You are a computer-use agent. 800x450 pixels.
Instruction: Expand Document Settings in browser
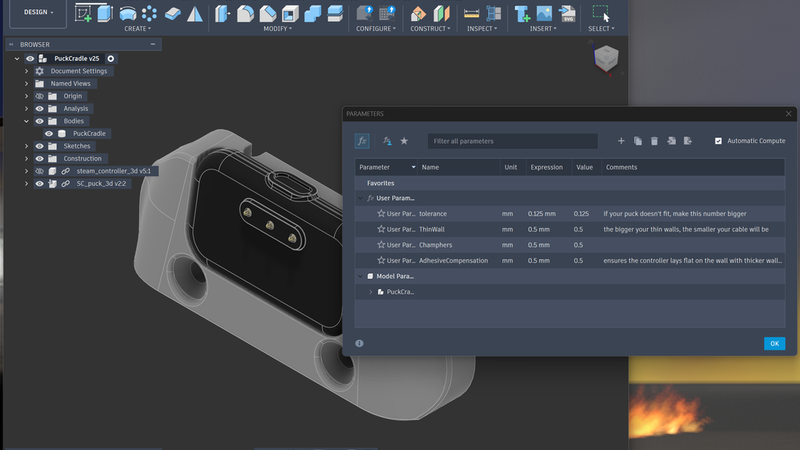click(27, 71)
